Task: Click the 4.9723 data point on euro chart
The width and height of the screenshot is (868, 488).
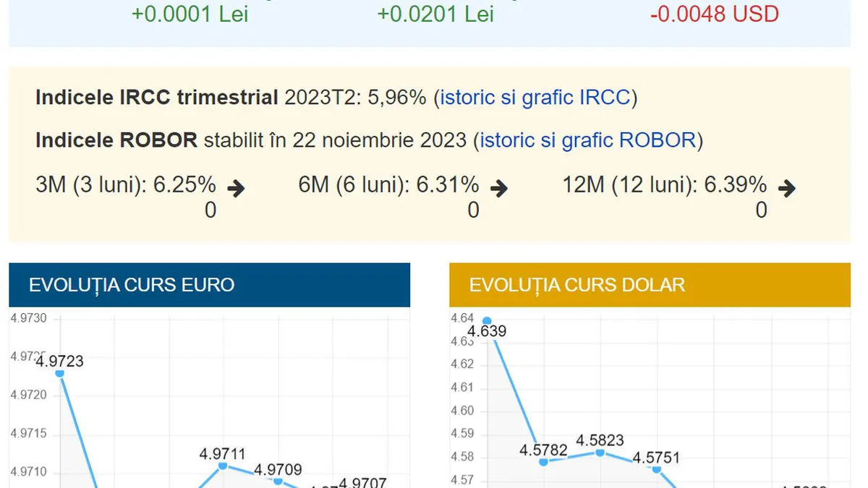Action: pyautogui.click(x=60, y=373)
